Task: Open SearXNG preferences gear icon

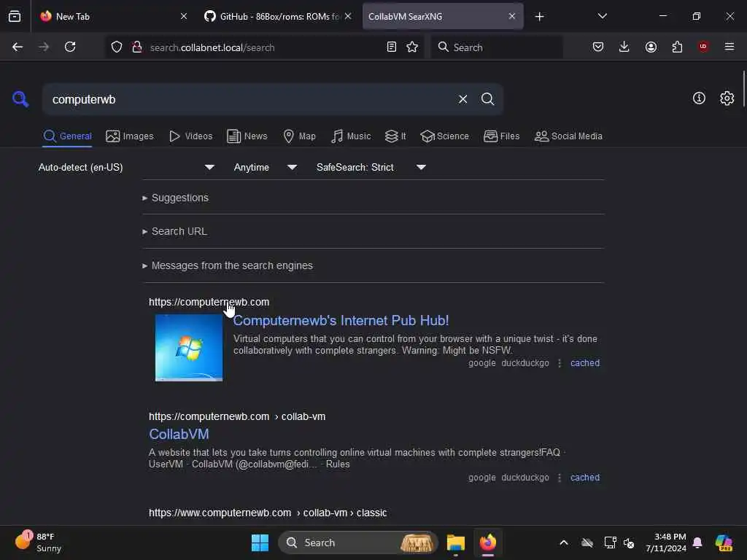Action: 727,98
